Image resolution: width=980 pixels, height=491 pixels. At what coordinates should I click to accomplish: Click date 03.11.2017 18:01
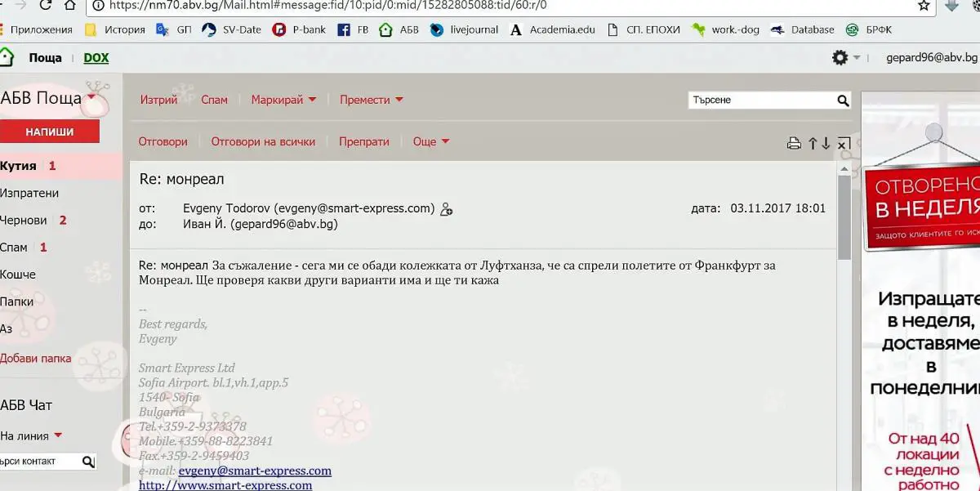click(777, 208)
